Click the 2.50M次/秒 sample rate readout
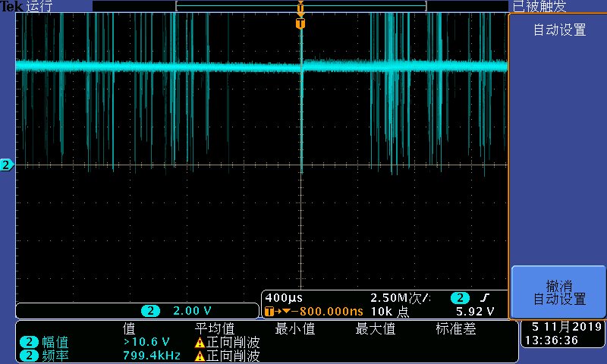Viewport: 607px width, 364px height. tap(400, 298)
